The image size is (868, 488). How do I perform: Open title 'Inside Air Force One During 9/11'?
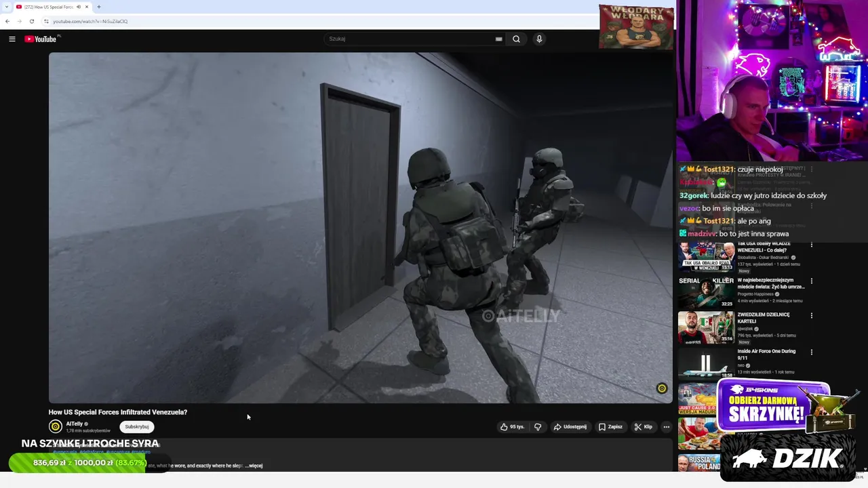pyautogui.click(x=766, y=354)
